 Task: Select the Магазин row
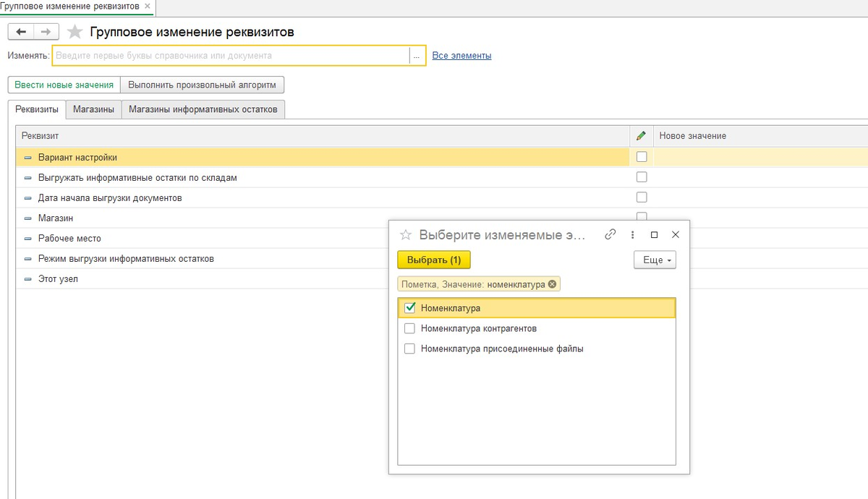point(323,218)
